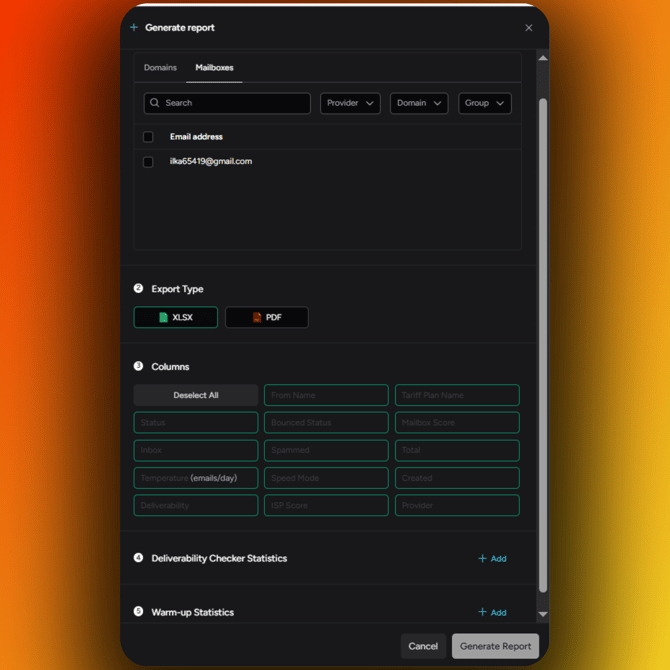Click the Generate Report button
The width and height of the screenshot is (670, 670).
495,646
